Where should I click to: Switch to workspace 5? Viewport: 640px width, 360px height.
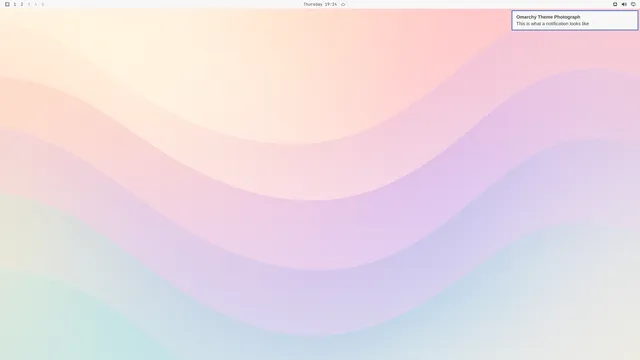click(x=43, y=4)
